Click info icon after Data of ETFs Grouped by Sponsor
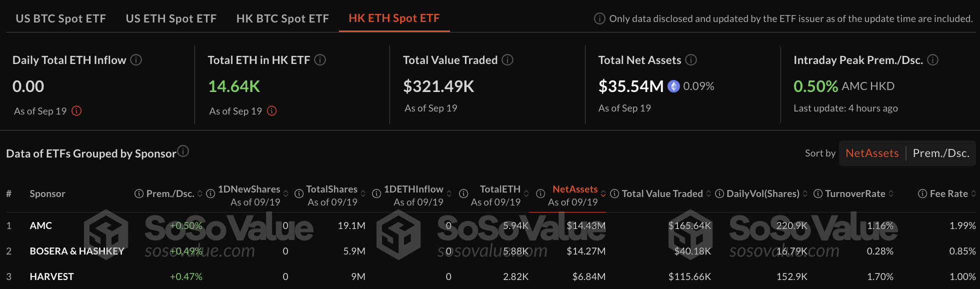This screenshot has width=980, height=289. click(x=183, y=150)
